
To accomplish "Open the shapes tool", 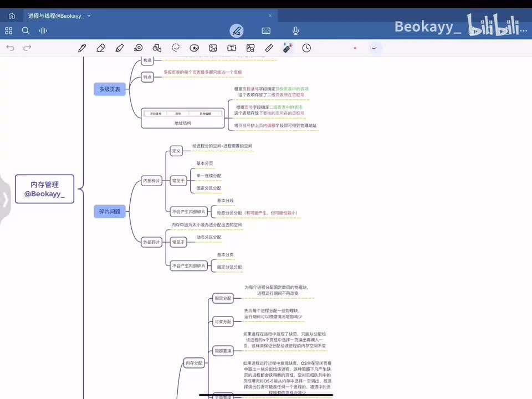I will coord(157,48).
